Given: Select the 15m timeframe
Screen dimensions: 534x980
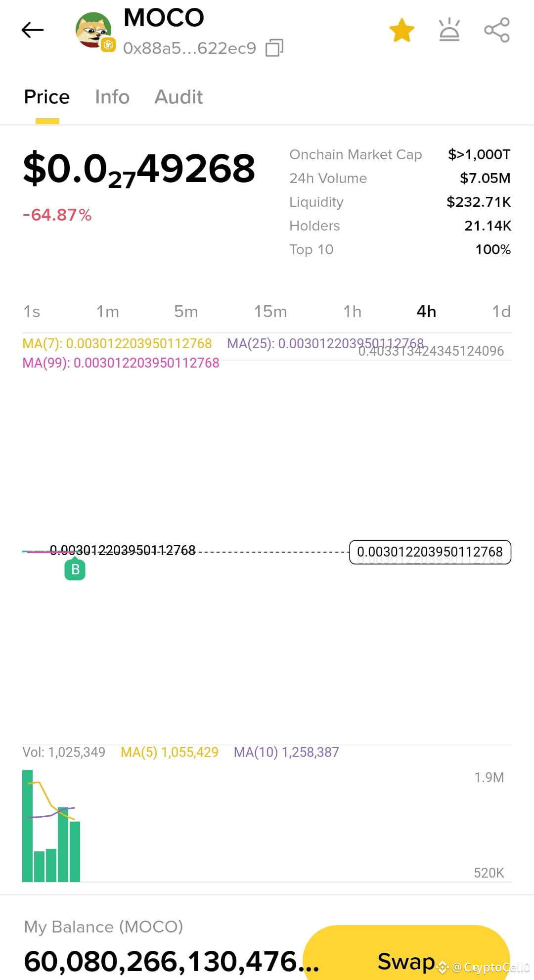Looking at the screenshot, I should pos(270,312).
